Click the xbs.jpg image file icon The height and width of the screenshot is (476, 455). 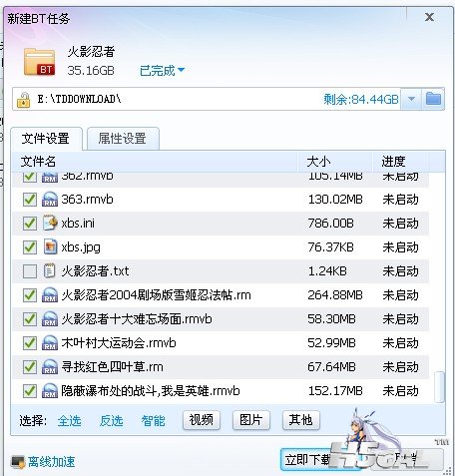(x=50, y=246)
